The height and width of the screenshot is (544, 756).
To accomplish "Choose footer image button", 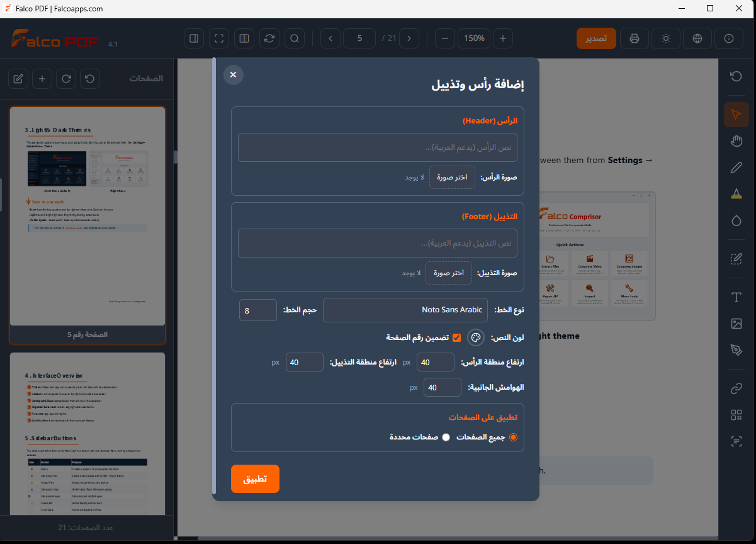I will (449, 273).
